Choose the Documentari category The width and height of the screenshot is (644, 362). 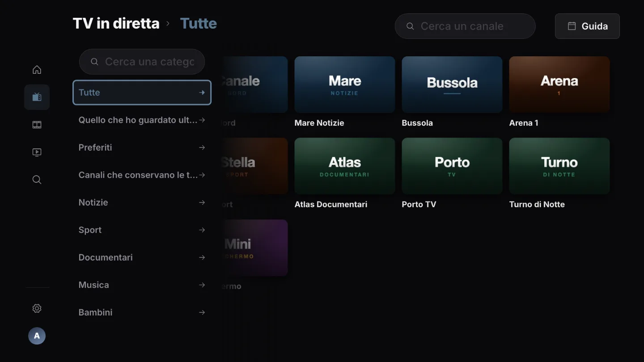142,257
